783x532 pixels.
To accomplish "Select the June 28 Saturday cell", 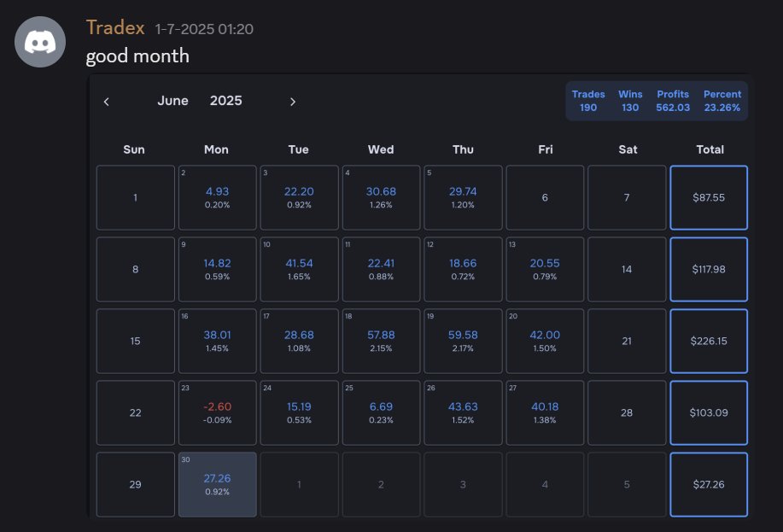I will tap(627, 412).
